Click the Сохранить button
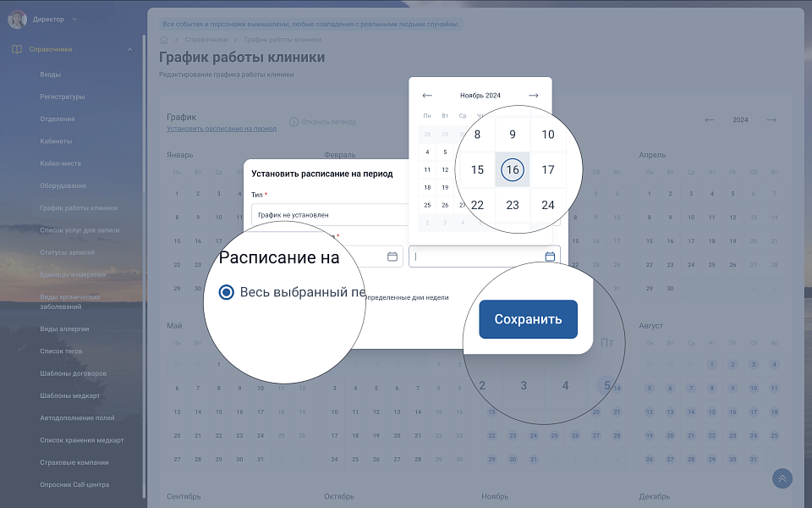 point(528,319)
